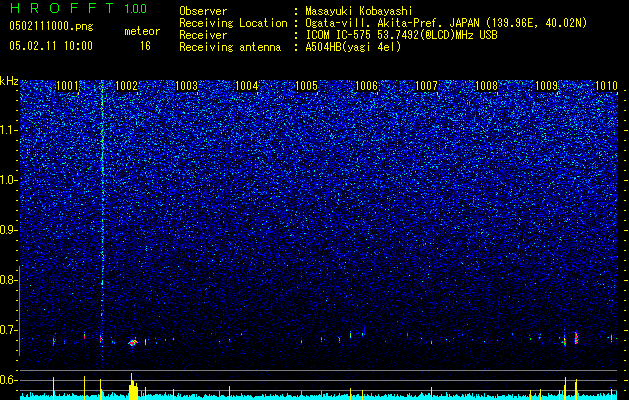
Task: Click the Receiving Location label
Action: coord(233,23)
